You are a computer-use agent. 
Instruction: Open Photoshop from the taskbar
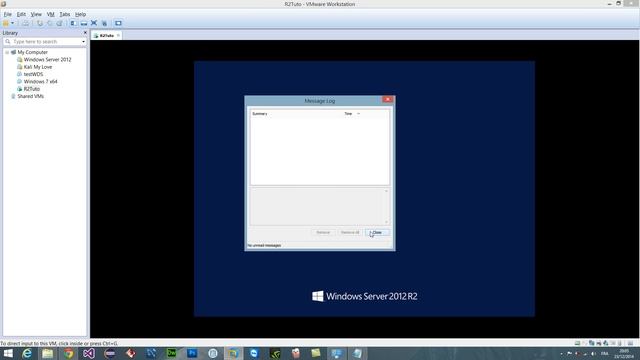192,353
